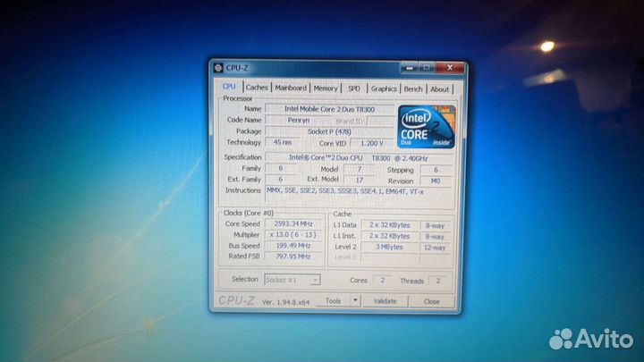The image size is (644, 362).
Task: Close the CPU-Z window with X
Action: 450,68
